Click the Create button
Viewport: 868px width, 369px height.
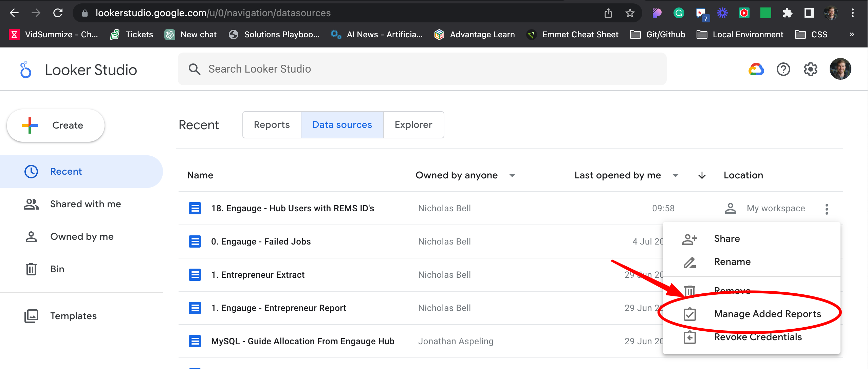(x=55, y=125)
